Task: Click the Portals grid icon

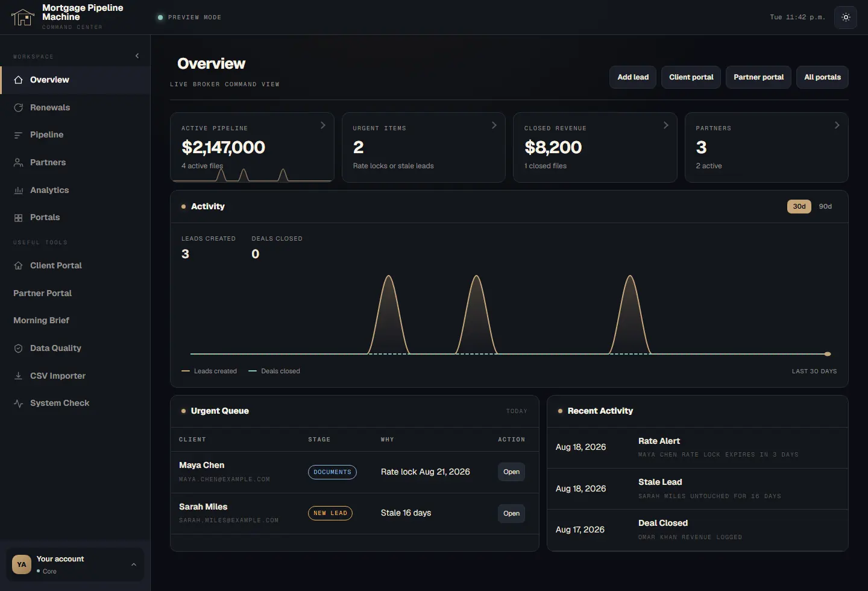Action: tap(18, 218)
